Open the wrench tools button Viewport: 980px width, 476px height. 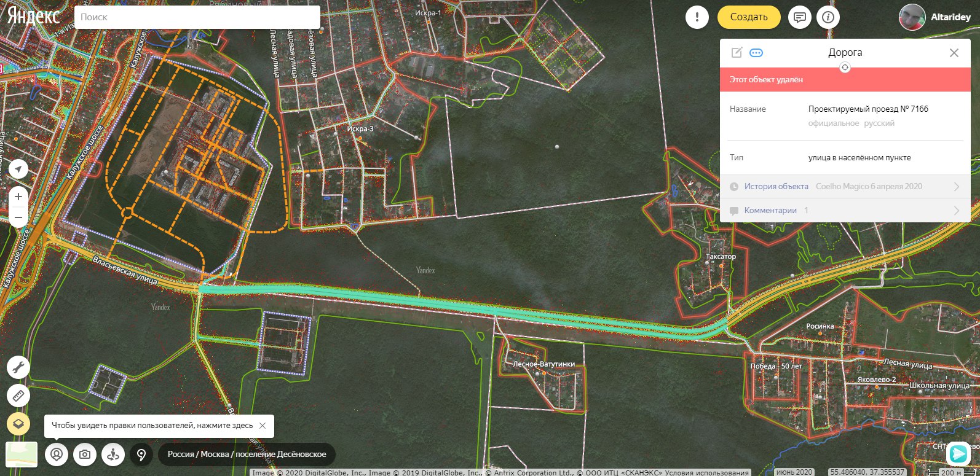click(x=18, y=368)
